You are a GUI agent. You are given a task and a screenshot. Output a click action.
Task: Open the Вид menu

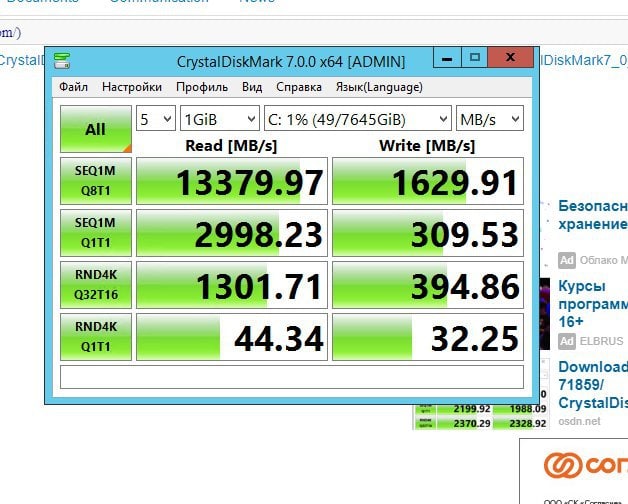coord(252,87)
